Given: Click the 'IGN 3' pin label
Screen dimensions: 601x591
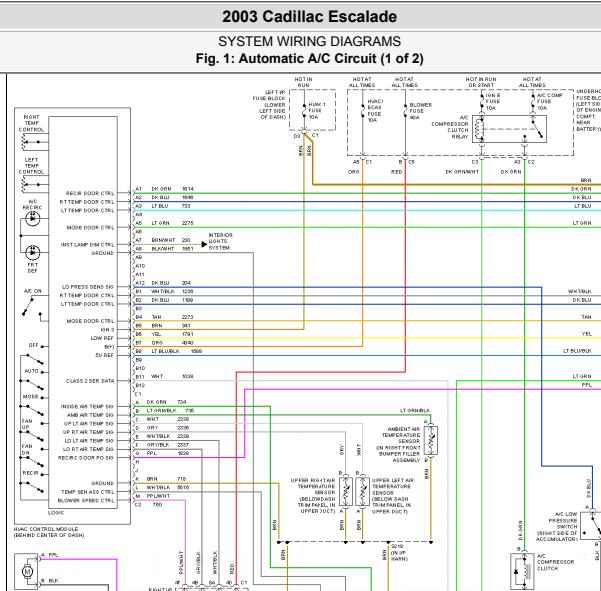Looking at the screenshot, I should click(x=107, y=330).
